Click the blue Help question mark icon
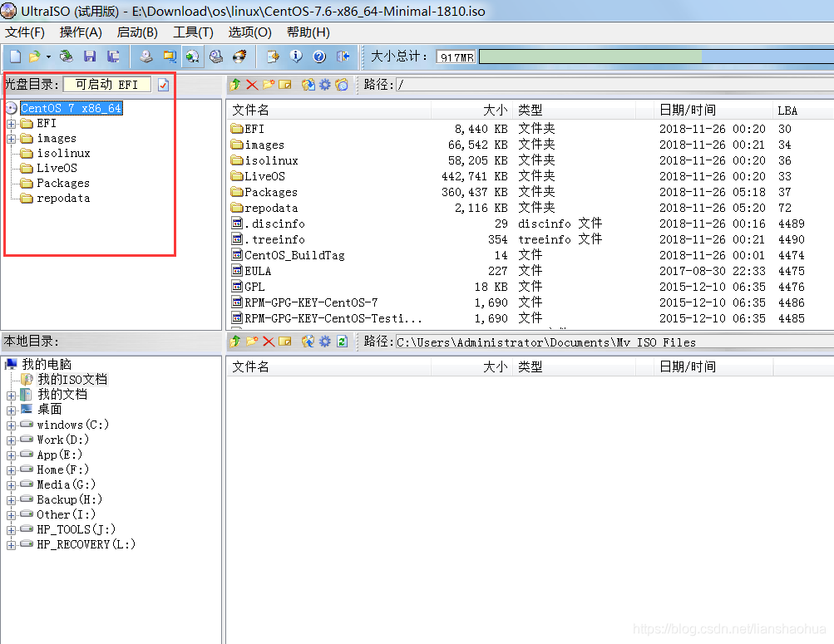This screenshot has width=834, height=644. pyautogui.click(x=319, y=57)
